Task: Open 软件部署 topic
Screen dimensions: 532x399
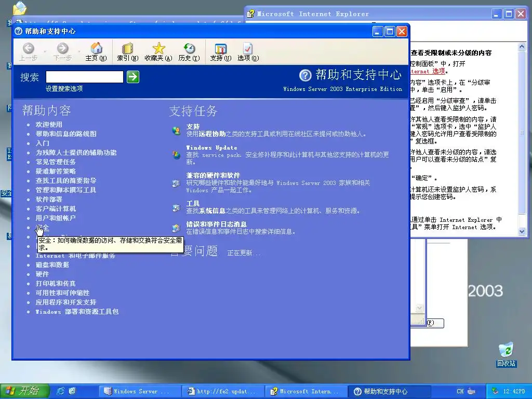Action: point(49,199)
